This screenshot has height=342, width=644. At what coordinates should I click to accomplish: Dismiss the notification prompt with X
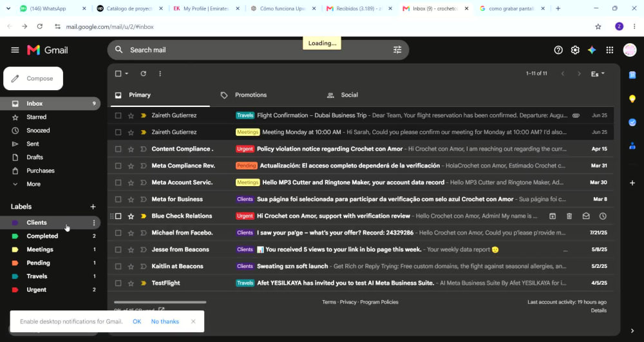coord(193,321)
